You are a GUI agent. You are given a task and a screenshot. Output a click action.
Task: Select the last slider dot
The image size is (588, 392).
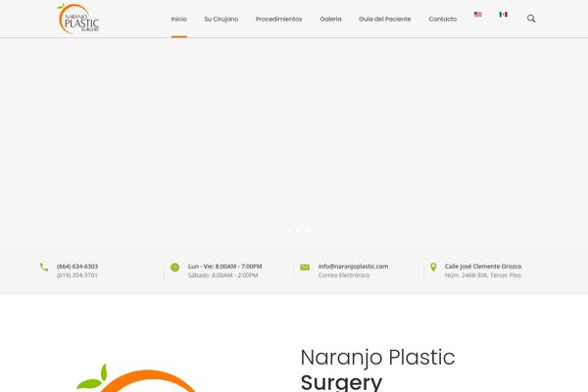tap(307, 230)
